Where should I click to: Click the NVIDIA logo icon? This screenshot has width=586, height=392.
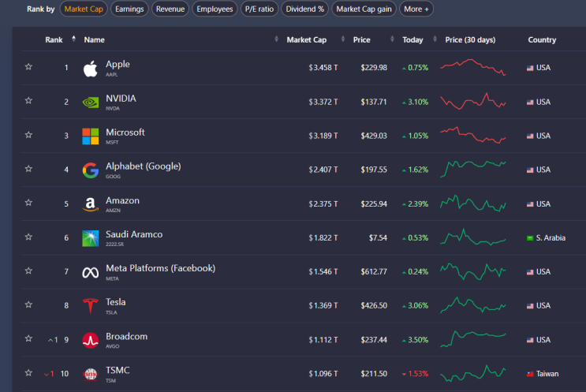click(90, 102)
